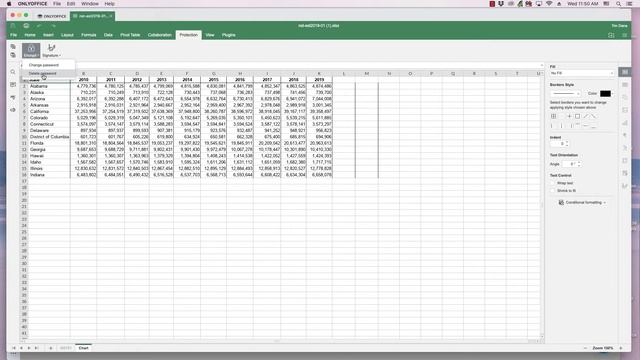
Task: Open Comments icon in left sidebar
Action: [x=13, y=85]
